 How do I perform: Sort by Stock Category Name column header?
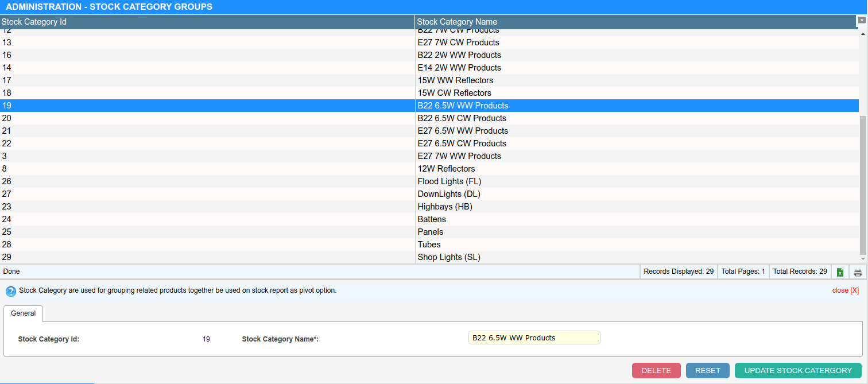coord(631,22)
